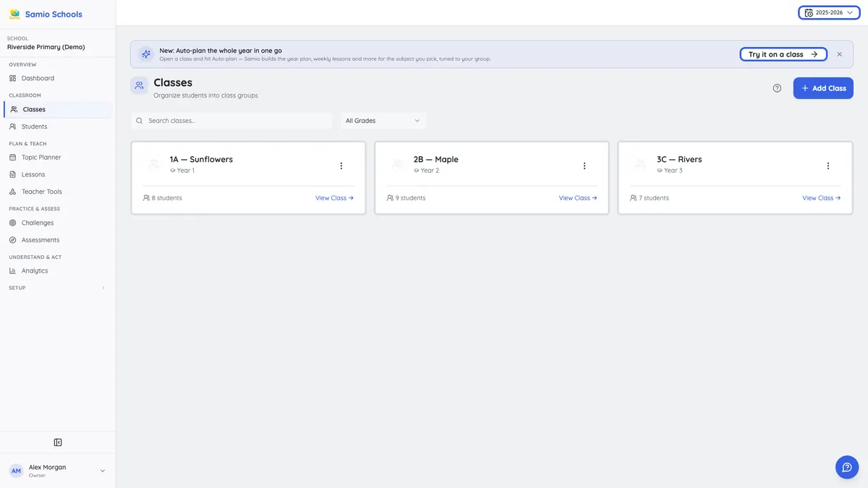Open the All Grades filter dropdown
Screen dimensions: 868x488
(x=383, y=121)
